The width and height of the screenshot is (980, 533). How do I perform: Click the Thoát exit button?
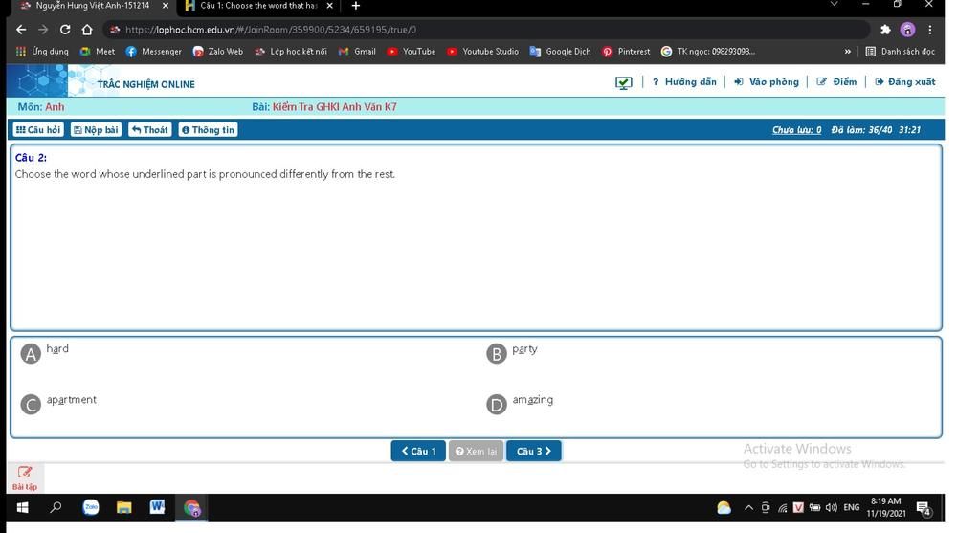click(x=150, y=130)
